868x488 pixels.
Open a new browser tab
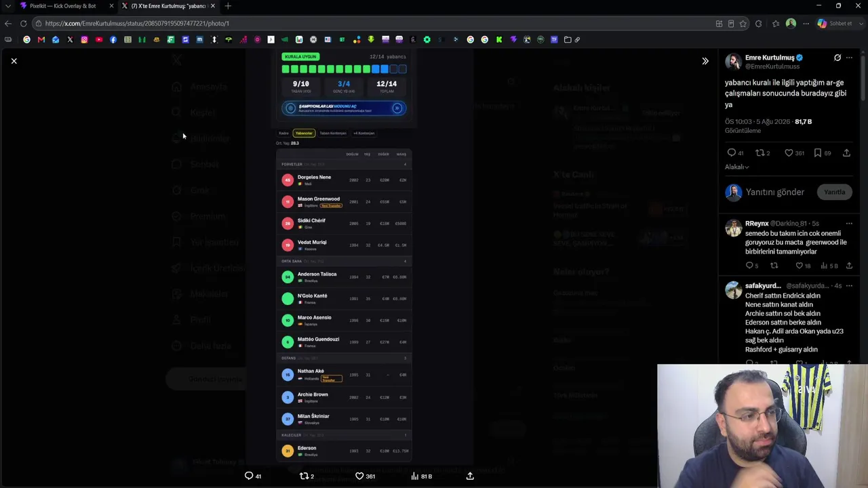[228, 6]
